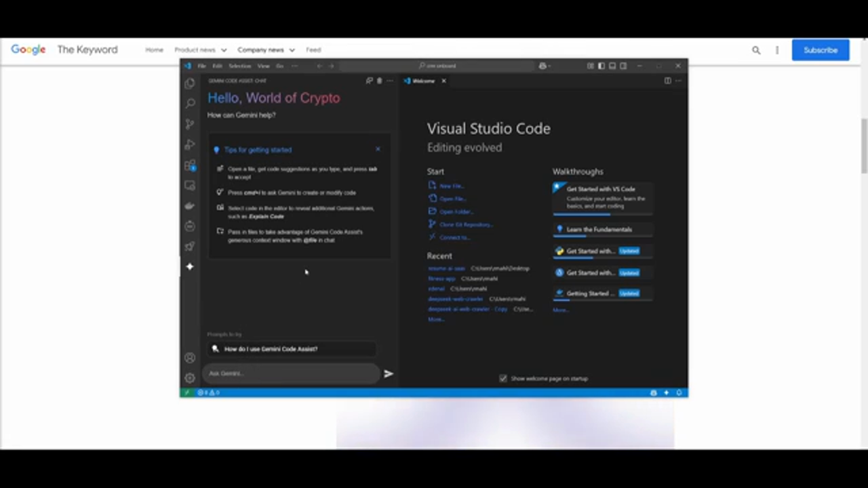The height and width of the screenshot is (488, 868).
Task: Click the Open File link
Action: (x=447, y=199)
